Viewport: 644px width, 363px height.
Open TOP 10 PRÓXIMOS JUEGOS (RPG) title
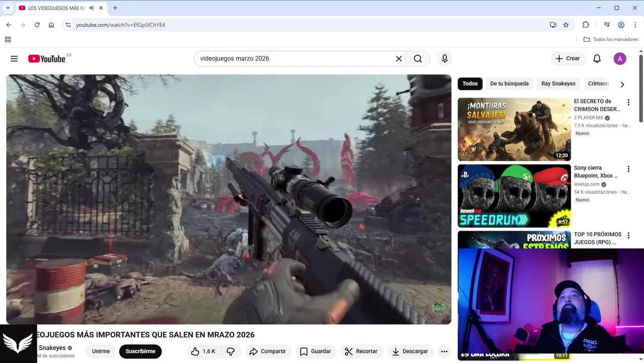(598, 238)
